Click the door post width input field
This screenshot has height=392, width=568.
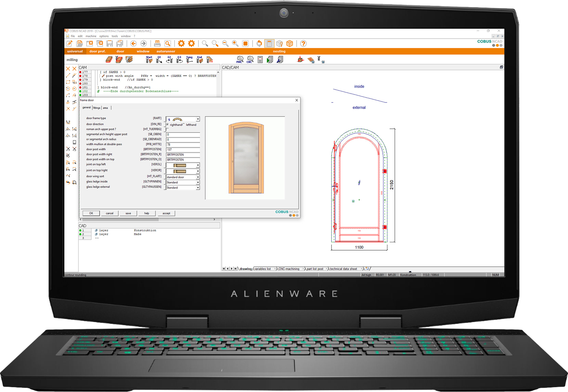[183, 150]
